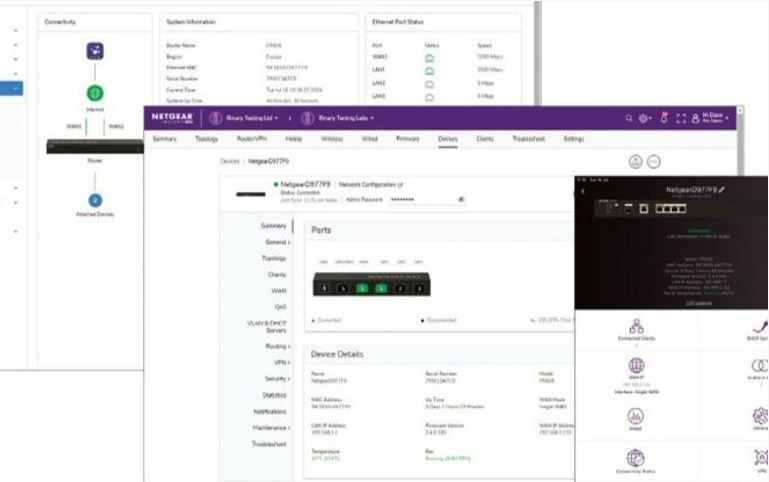Open the notifications bell in Insight header

(664, 118)
